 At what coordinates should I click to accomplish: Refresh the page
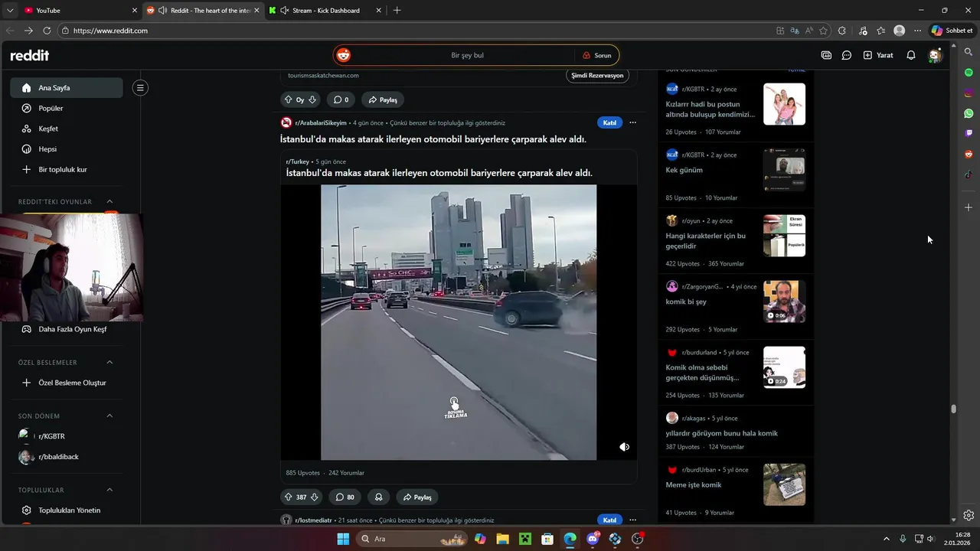(x=47, y=31)
